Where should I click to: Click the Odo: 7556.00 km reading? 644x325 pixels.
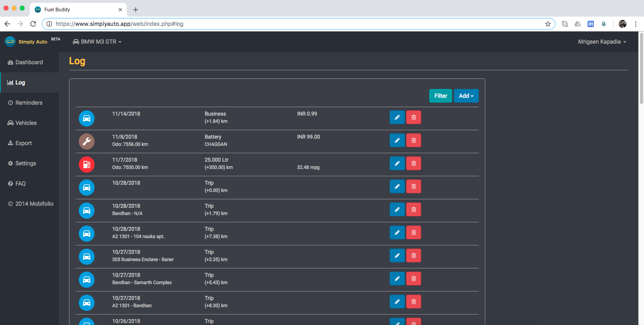click(x=130, y=144)
